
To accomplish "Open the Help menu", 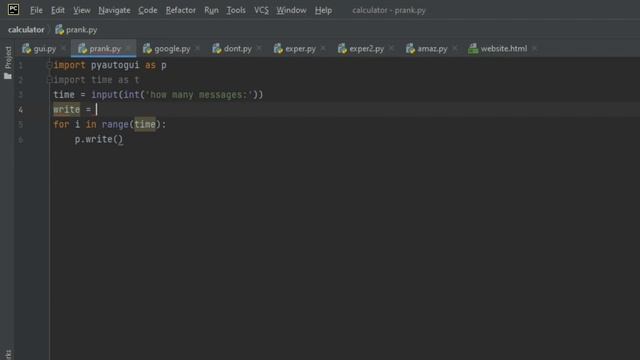I will click(323, 10).
